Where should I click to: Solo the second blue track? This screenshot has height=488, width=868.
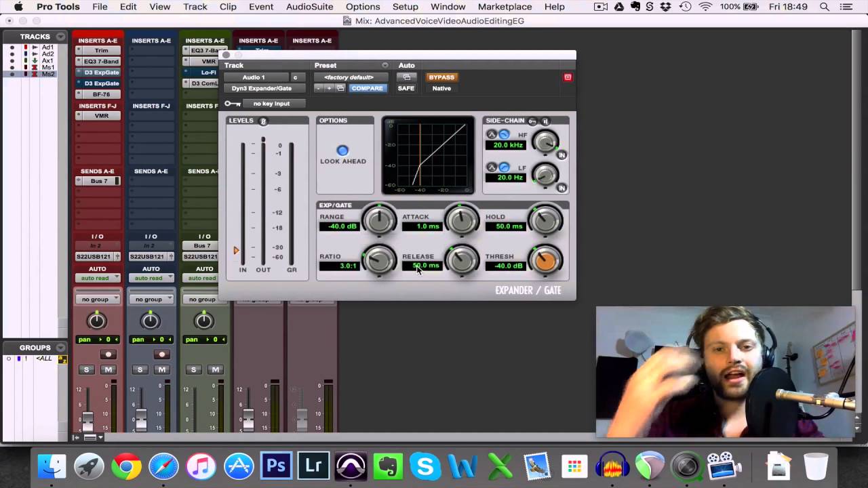tap(140, 369)
